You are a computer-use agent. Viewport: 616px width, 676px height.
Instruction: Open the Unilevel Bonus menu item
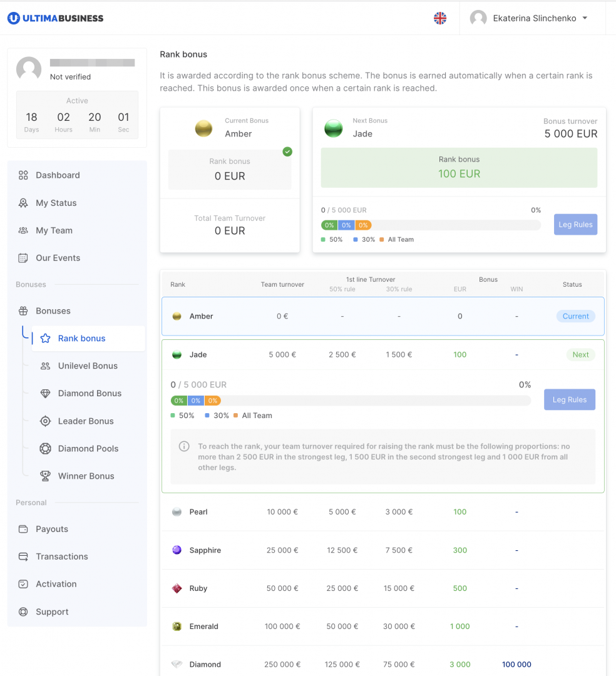pos(88,366)
